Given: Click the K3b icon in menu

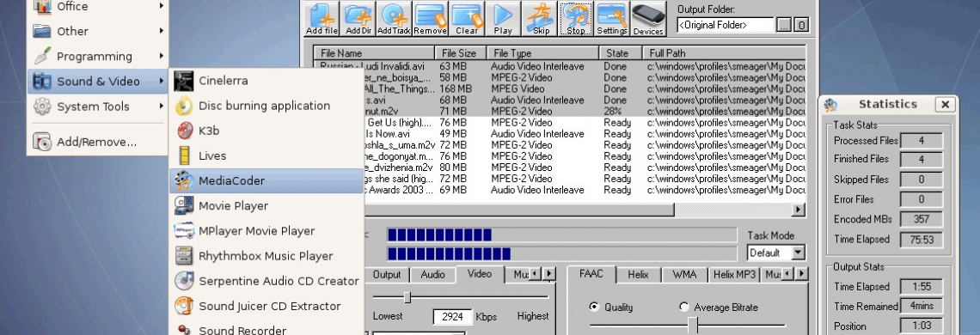Looking at the screenshot, I should coord(184,131).
